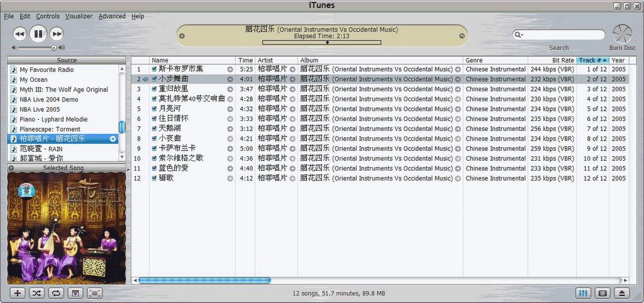Screen dimensions: 644x303
Task: Open the equalizer window
Action: tap(583, 293)
